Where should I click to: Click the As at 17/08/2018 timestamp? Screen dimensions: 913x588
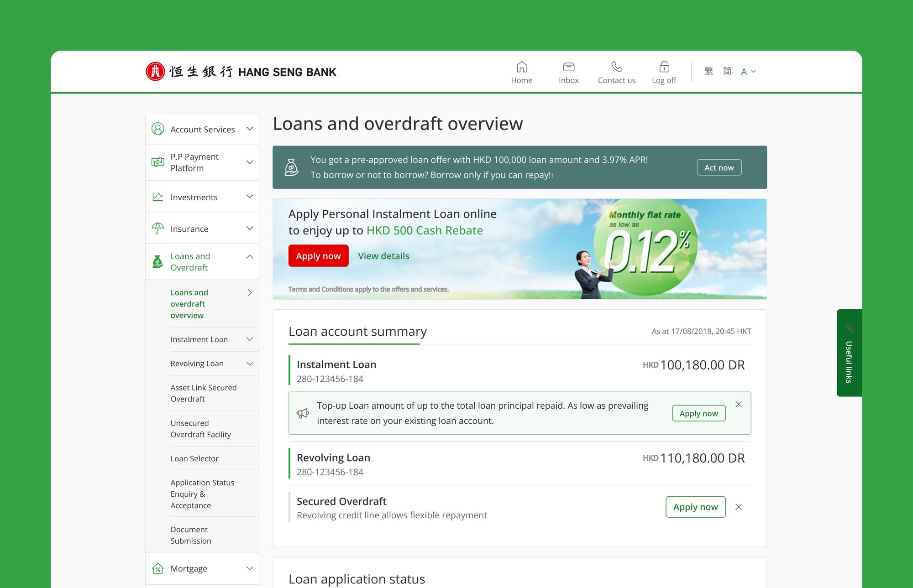click(701, 331)
